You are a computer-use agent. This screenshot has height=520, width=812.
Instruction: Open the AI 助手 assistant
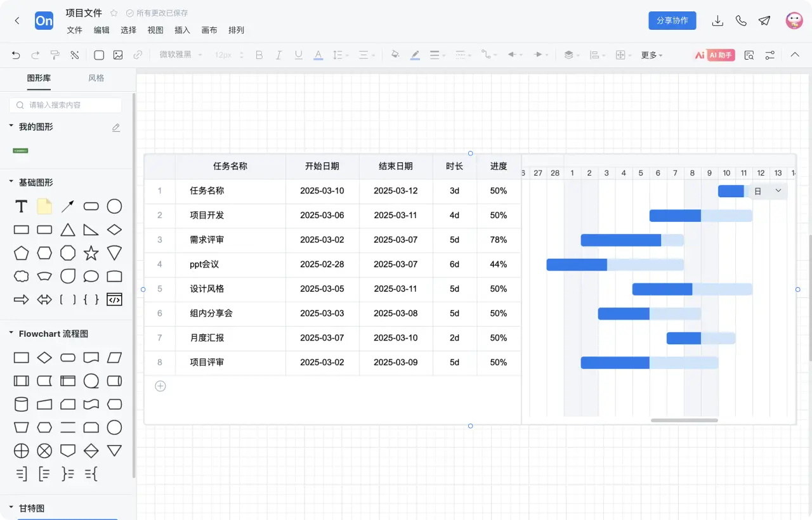[x=721, y=55]
